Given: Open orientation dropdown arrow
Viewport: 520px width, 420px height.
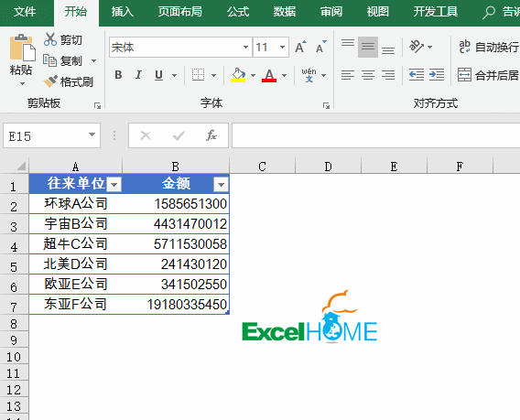Looking at the screenshot, I should pyautogui.click(x=429, y=47).
